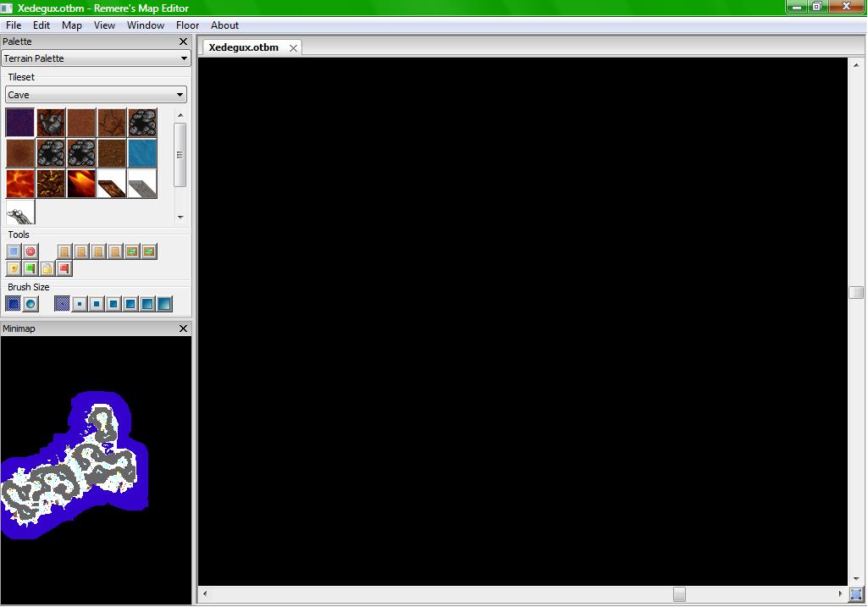Close the Palette panel
Image resolution: width=868 pixels, height=607 pixels.
click(183, 41)
